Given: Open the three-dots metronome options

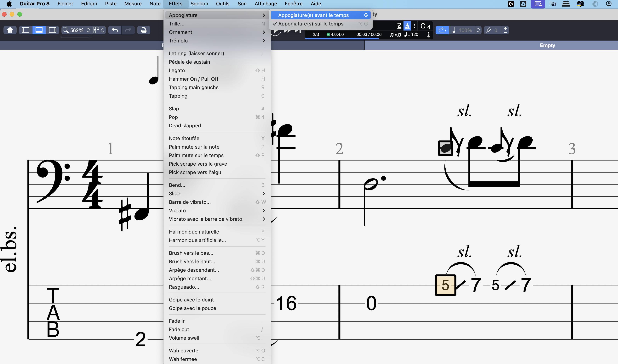Looking at the screenshot, I should (x=414, y=26).
